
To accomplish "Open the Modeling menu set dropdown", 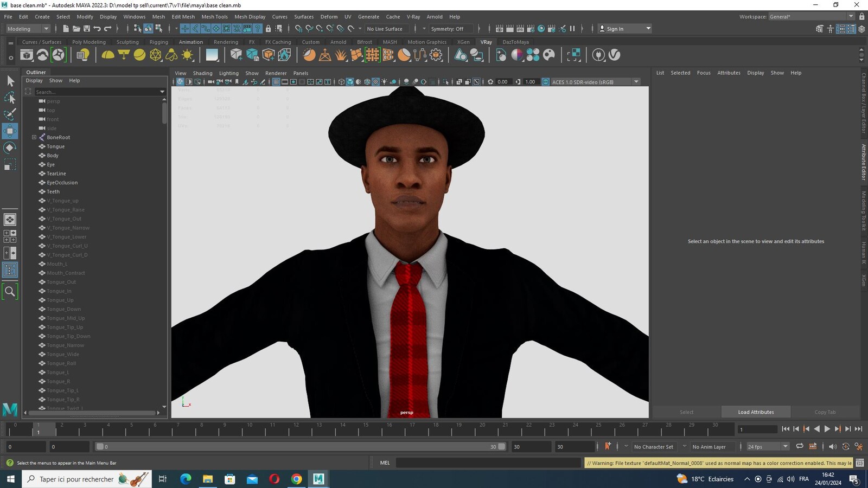I will tap(28, 29).
